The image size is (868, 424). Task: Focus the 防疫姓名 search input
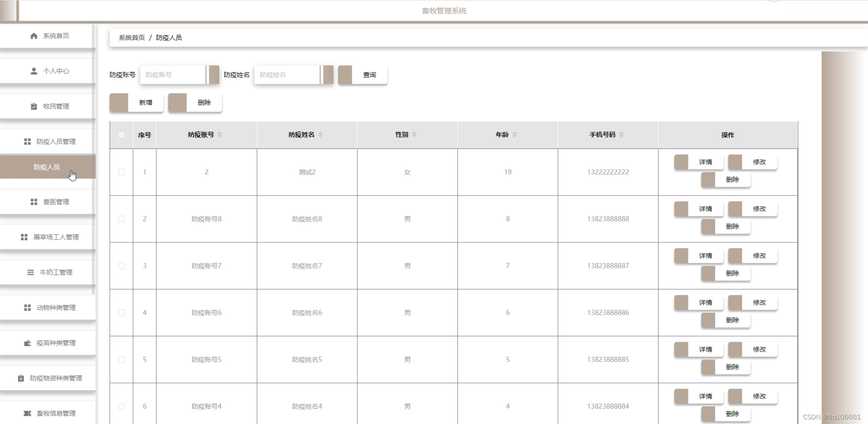pyautogui.click(x=287, y=75)
